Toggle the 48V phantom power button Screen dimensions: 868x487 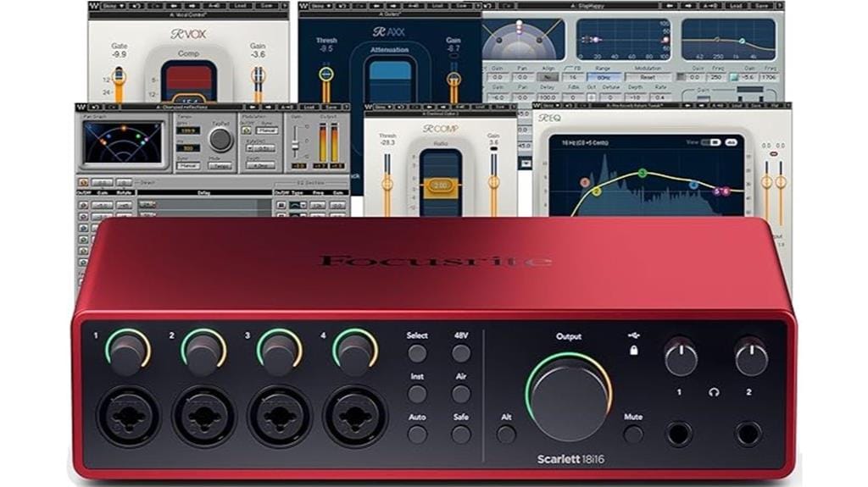point(460,352)
